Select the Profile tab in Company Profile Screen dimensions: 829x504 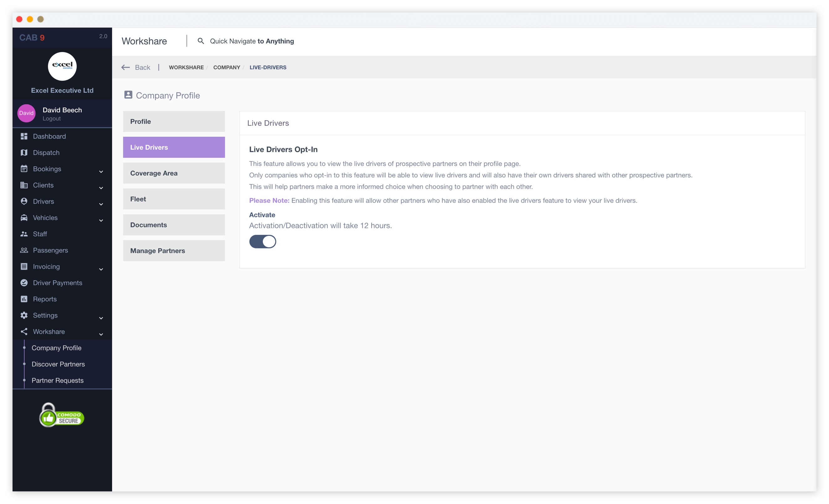pyautogui.click(x=174, y=122)
